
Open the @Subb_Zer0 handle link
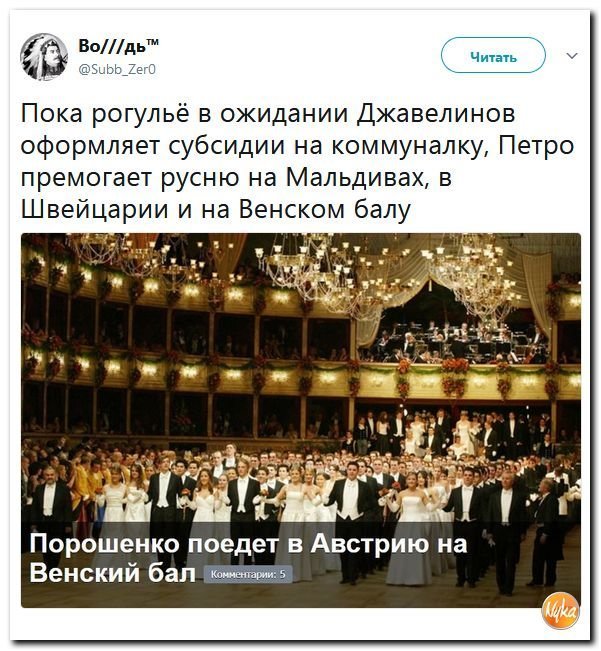click(x=117, y=69)
